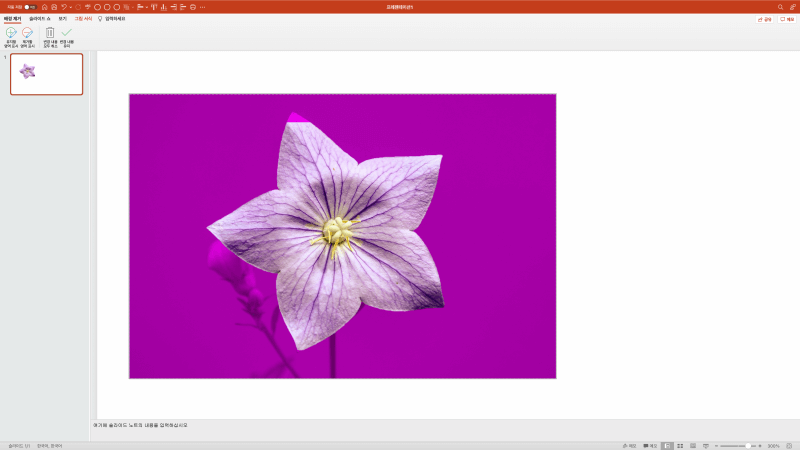The width and height of the screenshot is (800, 450).
Task: Click the Undo arrow icon
Action: tap(64, 7)
